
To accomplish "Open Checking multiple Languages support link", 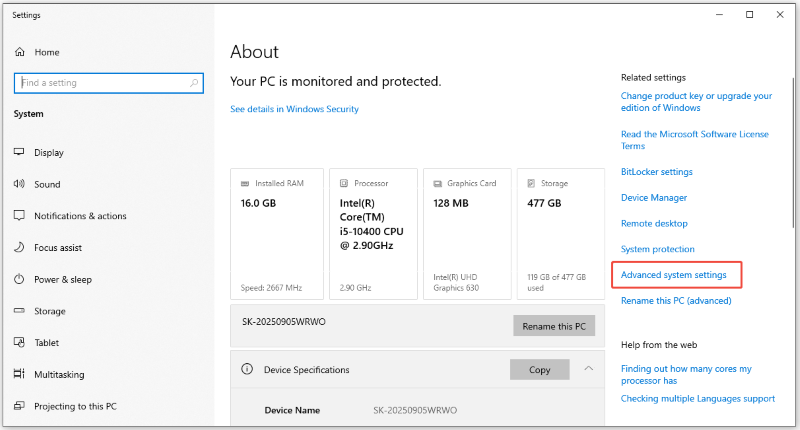I will coord(698,398).
